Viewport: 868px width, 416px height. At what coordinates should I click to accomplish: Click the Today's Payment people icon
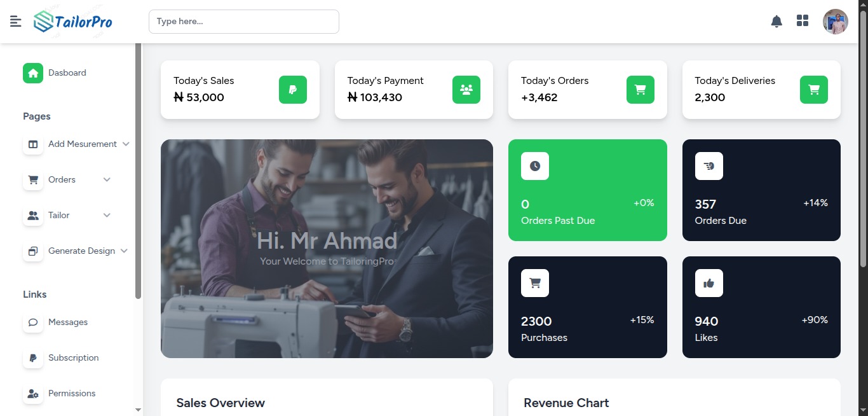click(x=466, y=90)
